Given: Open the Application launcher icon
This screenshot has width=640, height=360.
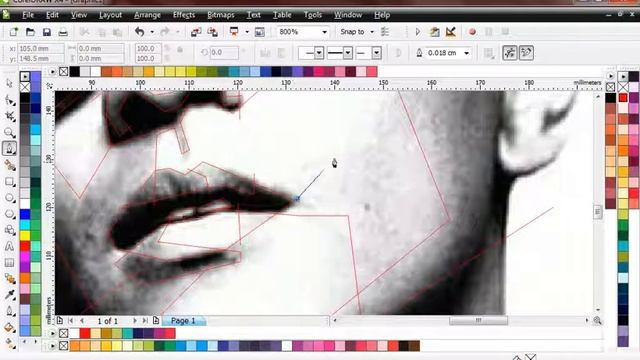Looking at the screenshot, I should pyautogui.click(x=234, y=32).
